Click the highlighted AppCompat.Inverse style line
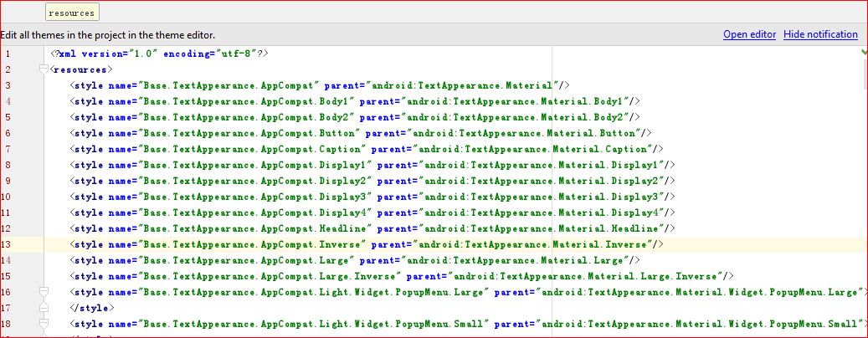This screenshot has width=868, height=338. 367,244
